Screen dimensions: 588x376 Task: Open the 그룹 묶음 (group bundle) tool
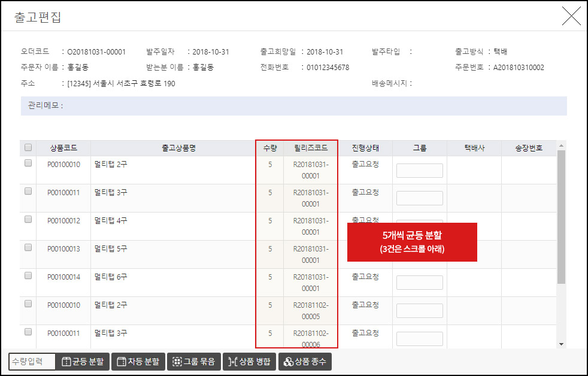[193, 361]
